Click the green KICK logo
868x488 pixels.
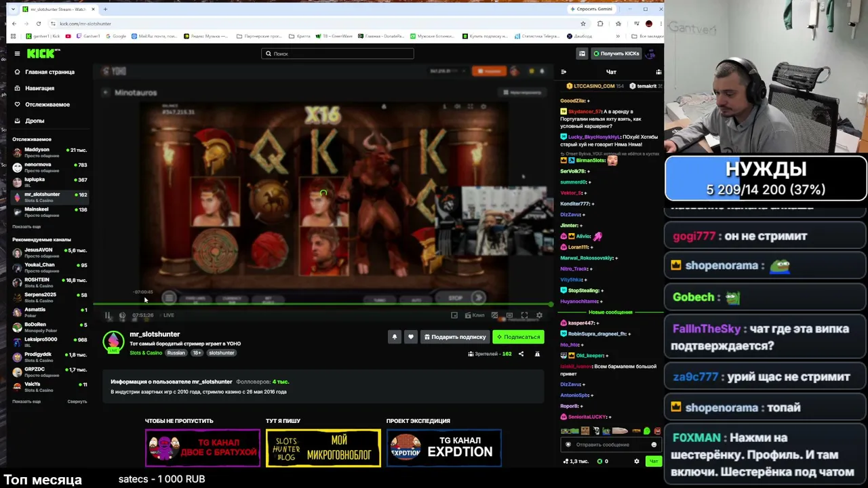pyautogui.click(x=41, y=54)
